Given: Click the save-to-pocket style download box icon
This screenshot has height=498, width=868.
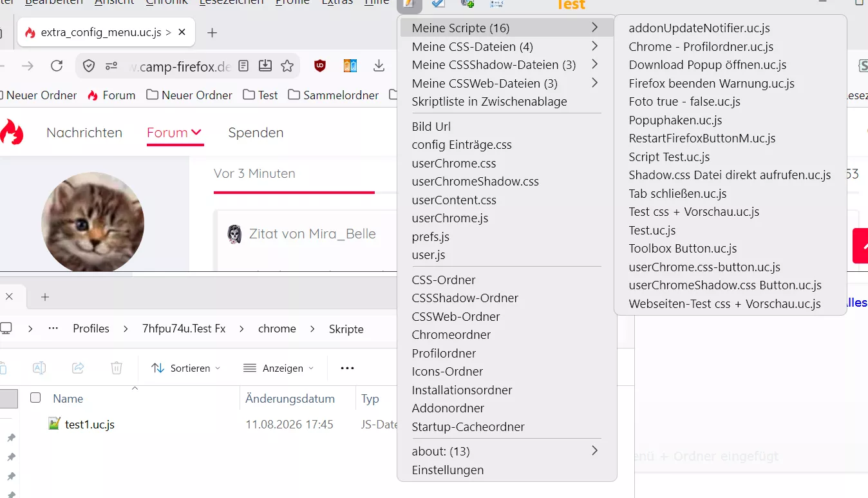Looking at the screenshot, I should click(265, 66).
